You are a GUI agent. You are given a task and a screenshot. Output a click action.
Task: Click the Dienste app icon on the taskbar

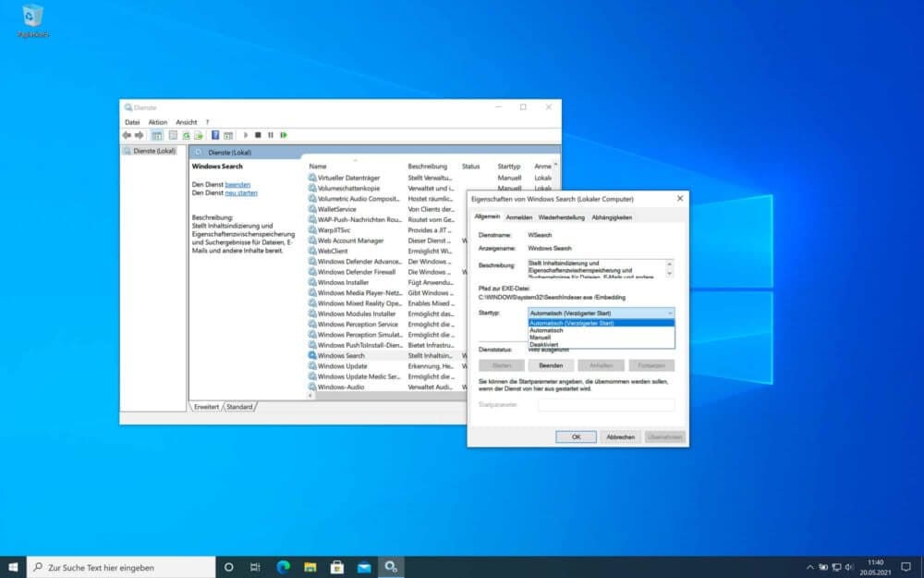coord(391,567)
